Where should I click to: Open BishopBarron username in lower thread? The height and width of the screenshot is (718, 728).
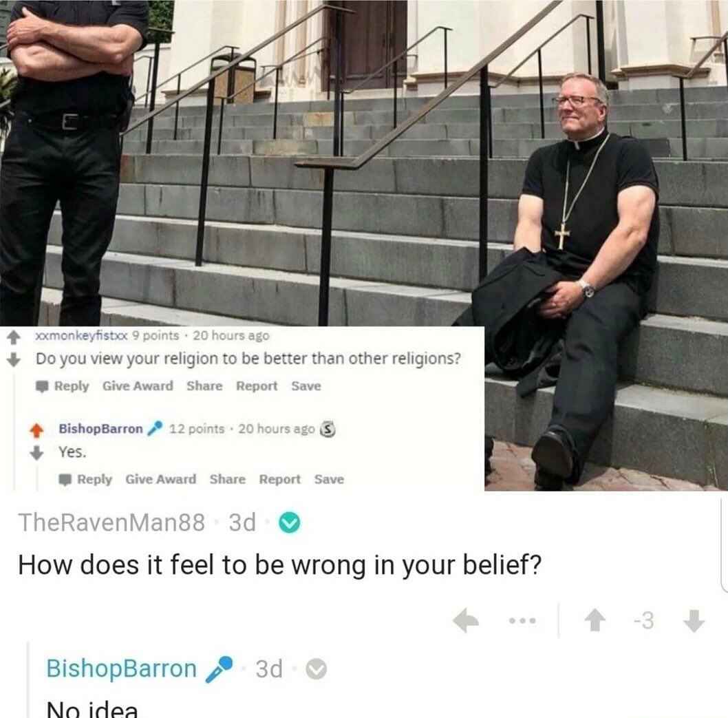coord(122,668)
